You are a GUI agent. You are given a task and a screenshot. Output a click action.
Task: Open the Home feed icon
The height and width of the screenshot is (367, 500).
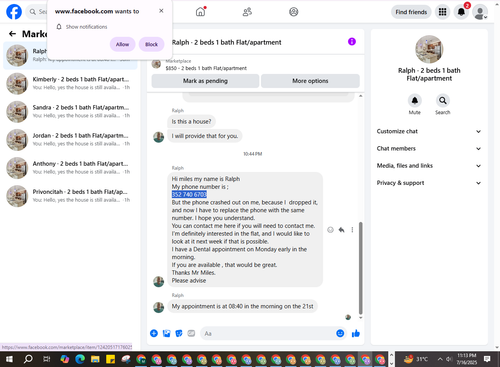click(x=200, y=12)
